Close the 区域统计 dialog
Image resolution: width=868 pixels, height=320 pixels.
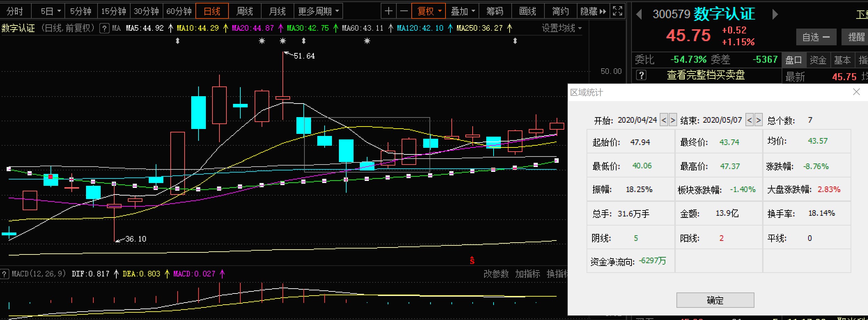(x=857, y=92)
